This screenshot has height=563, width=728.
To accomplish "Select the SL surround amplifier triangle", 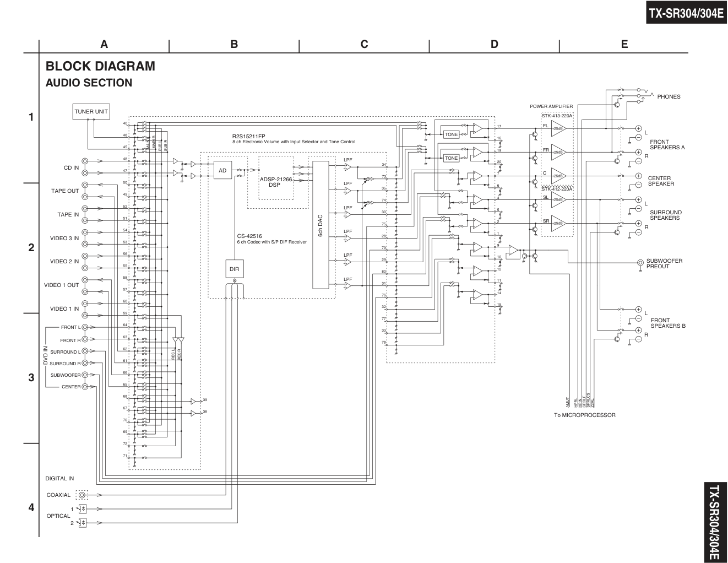I will 558,199.
